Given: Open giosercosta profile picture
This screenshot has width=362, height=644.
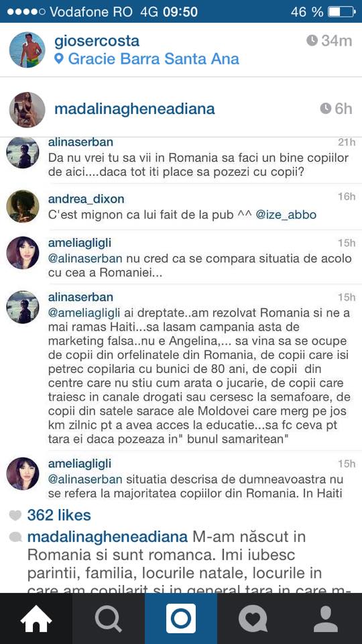Looking at the screenshot, I should coord(27,49).
